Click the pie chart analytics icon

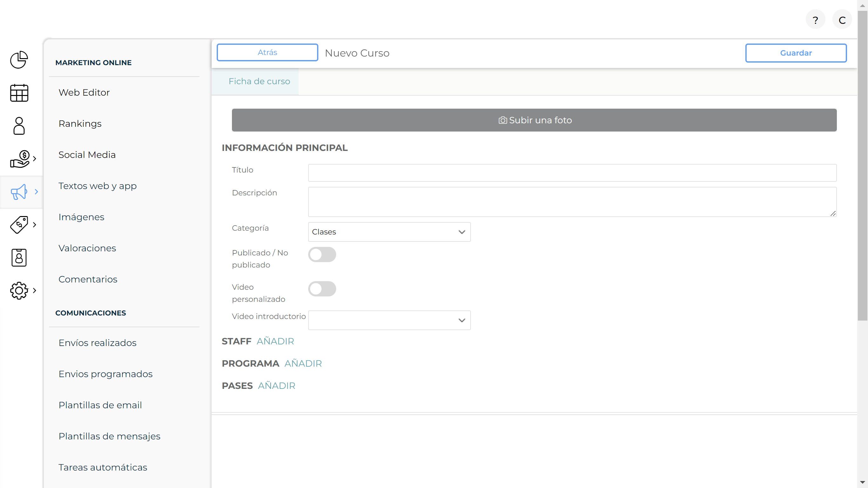coord(18,60)
